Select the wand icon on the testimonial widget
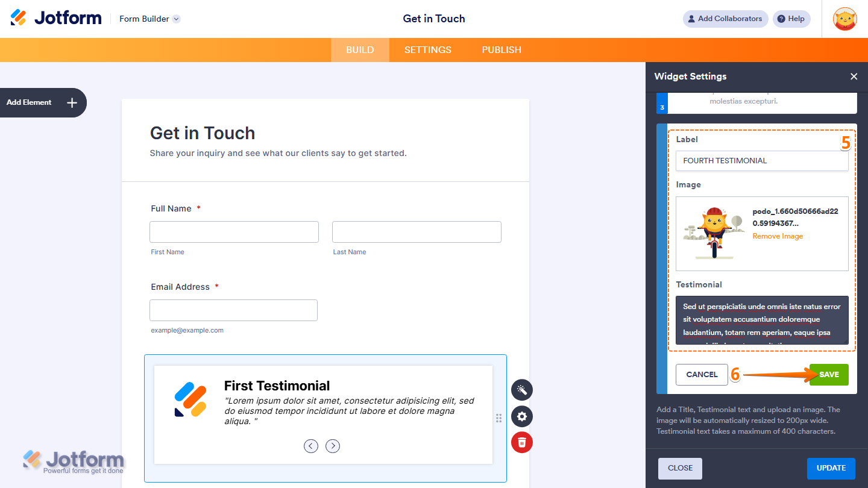Image resolution: width=868 pixels, height=488 pixels. tap(521, 390)
